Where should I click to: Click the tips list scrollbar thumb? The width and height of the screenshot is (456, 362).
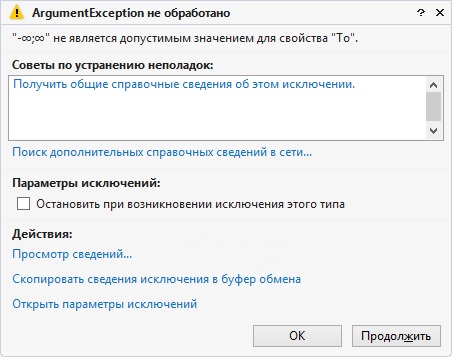[433, 107]
